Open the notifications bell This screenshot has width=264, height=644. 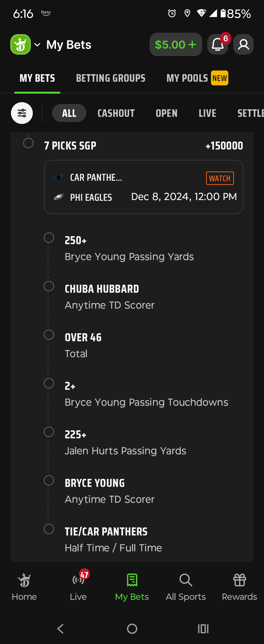click(217, 44)
